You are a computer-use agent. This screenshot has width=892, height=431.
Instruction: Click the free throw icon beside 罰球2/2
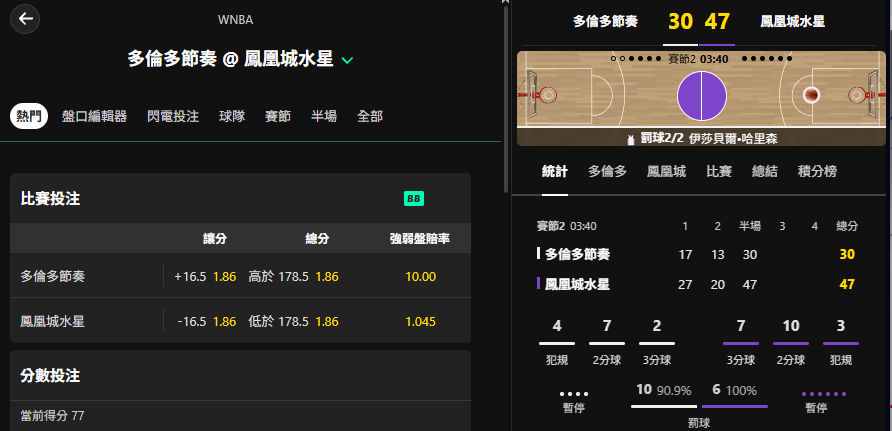[630, 139]
